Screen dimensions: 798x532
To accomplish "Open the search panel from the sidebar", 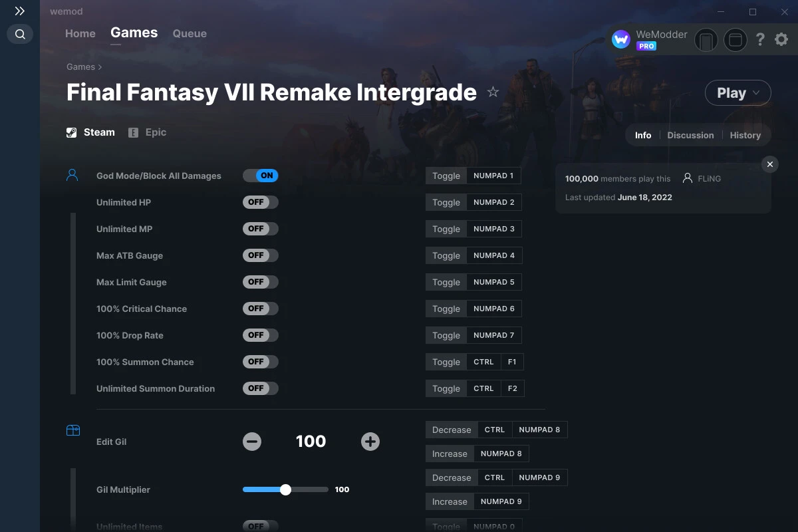I will coord(19,34).
